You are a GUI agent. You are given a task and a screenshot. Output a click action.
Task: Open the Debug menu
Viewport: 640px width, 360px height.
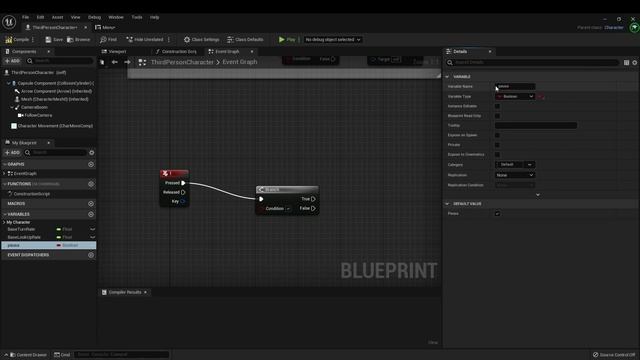(94, 17)
